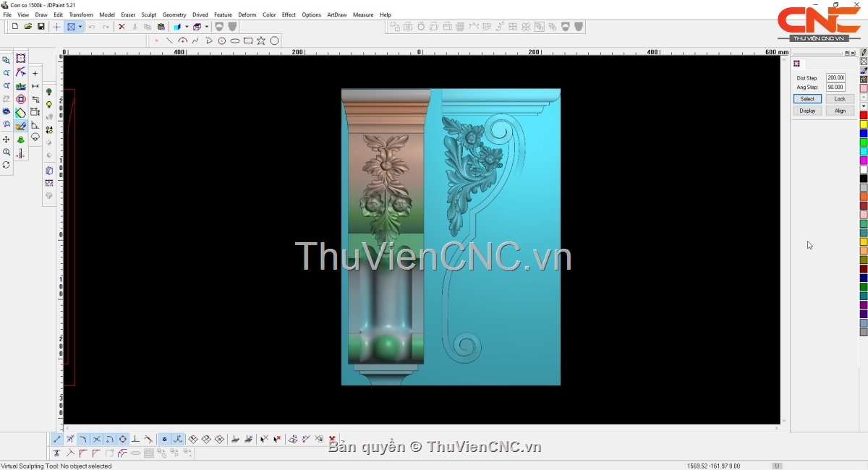Toggle endpoint snap in bottom toolbar

pyautogui.click(x=57, y=440)
